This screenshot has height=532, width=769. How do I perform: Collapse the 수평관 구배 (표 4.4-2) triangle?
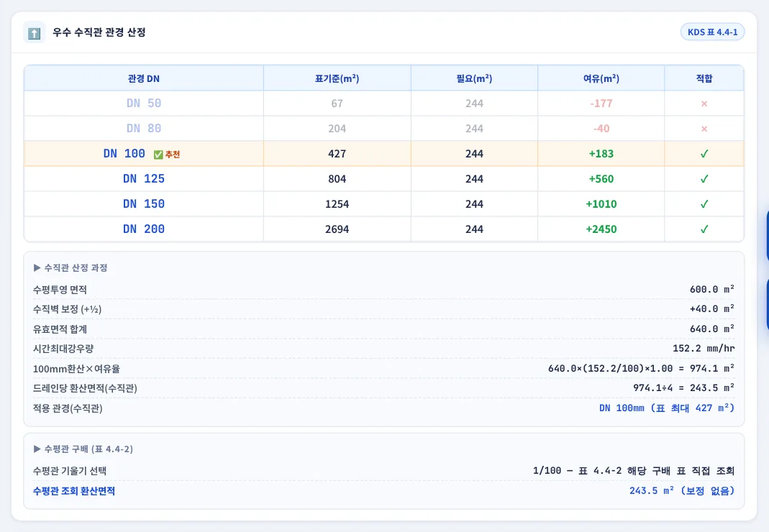click(37, 449)
